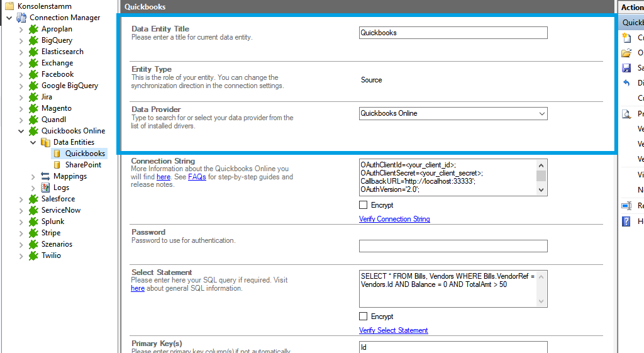The height and width of the screenshot is (353, 644).
Task: Click the Password input field
Action: [453, 246]
